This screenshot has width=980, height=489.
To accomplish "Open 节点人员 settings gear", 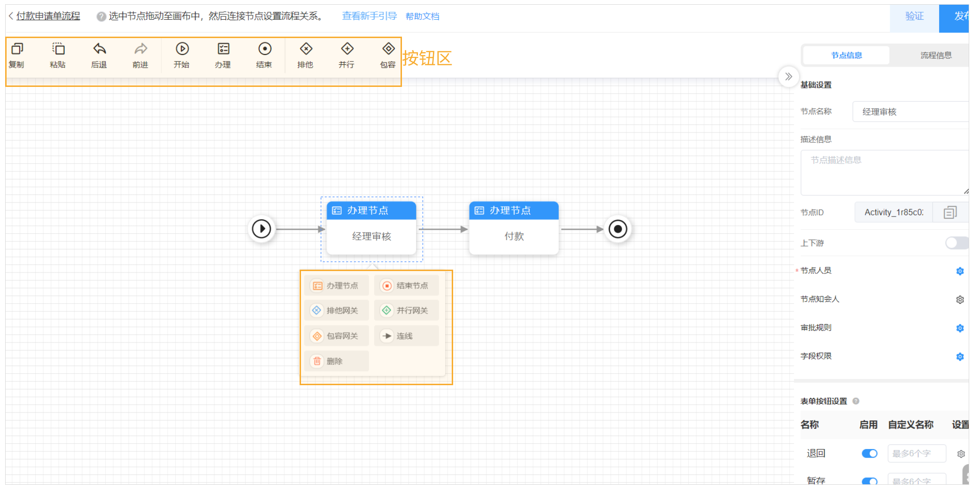I will (960, 271).
